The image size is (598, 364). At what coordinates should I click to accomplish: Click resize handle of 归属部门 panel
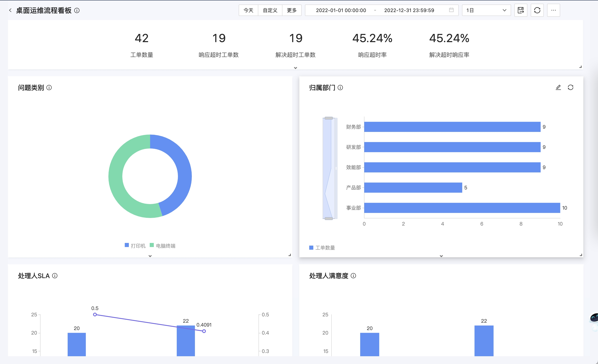581,255
